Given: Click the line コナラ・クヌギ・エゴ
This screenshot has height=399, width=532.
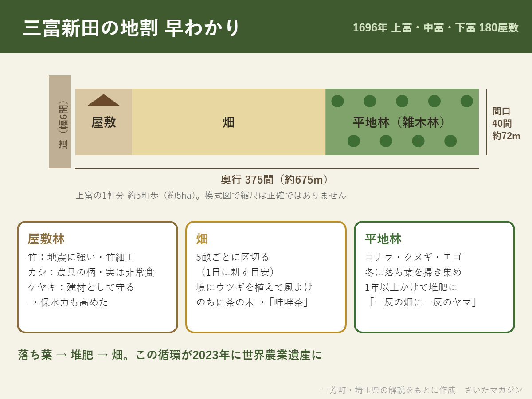Looking at the screenshot, I should click(413, 257).
